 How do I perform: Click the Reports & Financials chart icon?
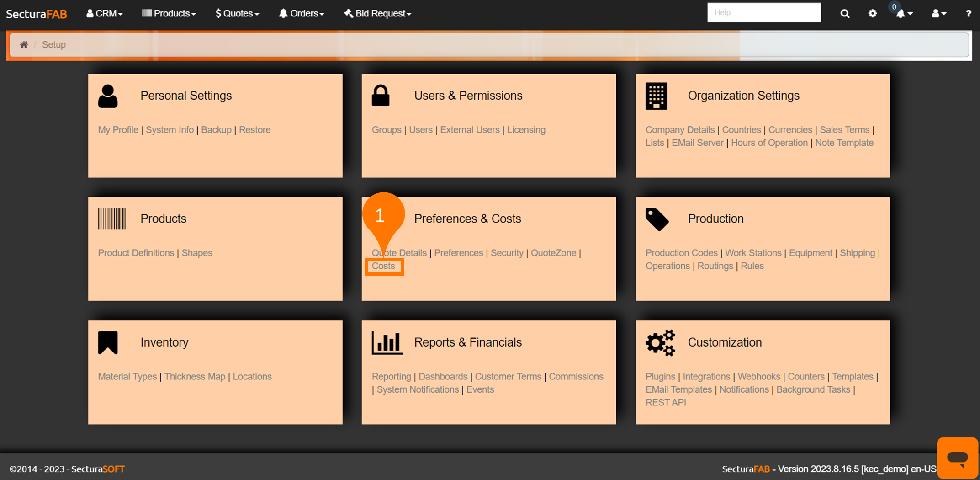click(387, 342)
